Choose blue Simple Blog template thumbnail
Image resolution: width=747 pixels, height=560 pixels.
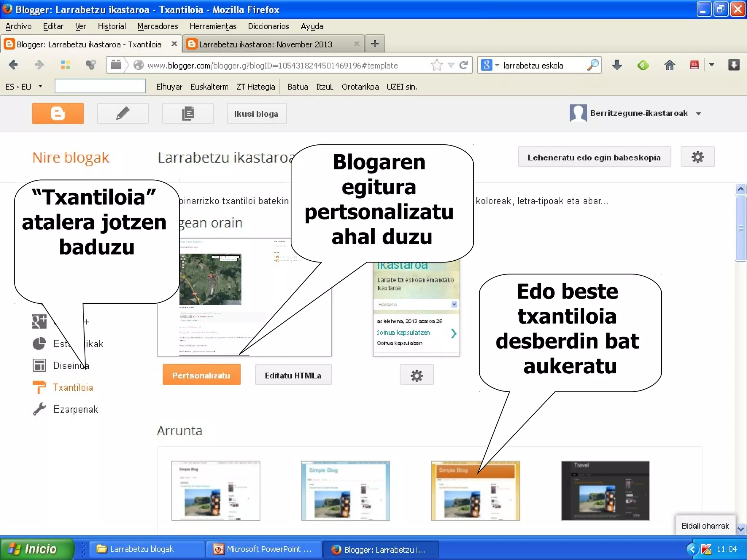(346, 490)
